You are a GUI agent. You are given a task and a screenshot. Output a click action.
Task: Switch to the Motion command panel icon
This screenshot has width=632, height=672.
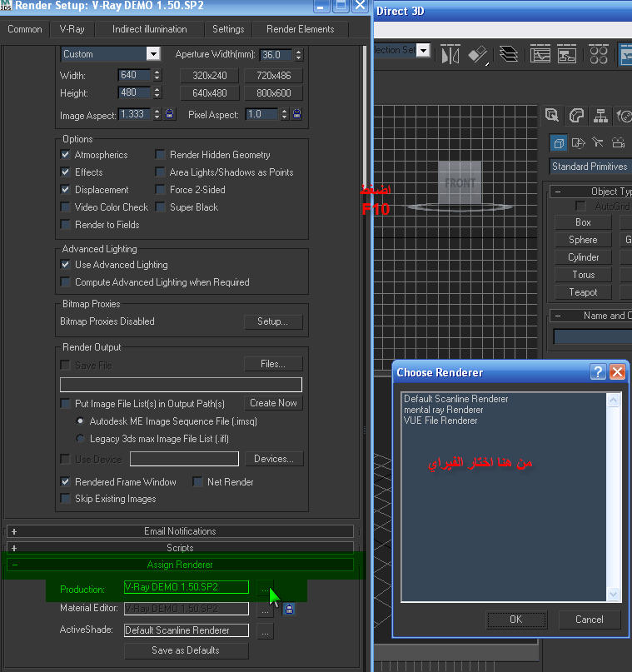click(x=624, y=115)
